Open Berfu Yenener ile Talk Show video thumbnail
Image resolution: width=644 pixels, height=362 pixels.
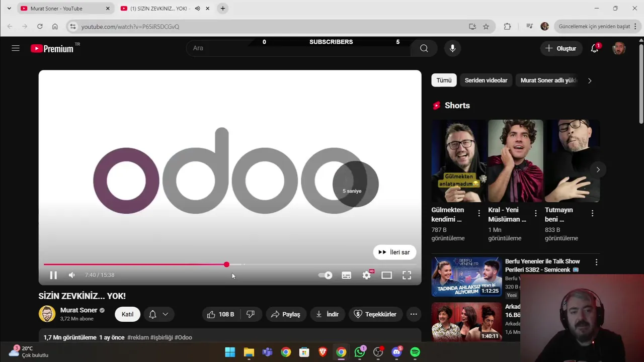[466, 277]
